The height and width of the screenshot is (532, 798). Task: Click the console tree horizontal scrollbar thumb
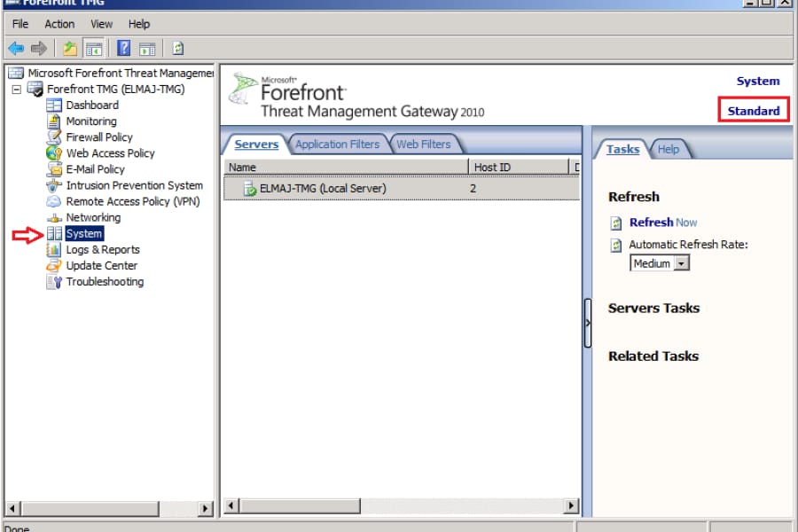(90, 508)
